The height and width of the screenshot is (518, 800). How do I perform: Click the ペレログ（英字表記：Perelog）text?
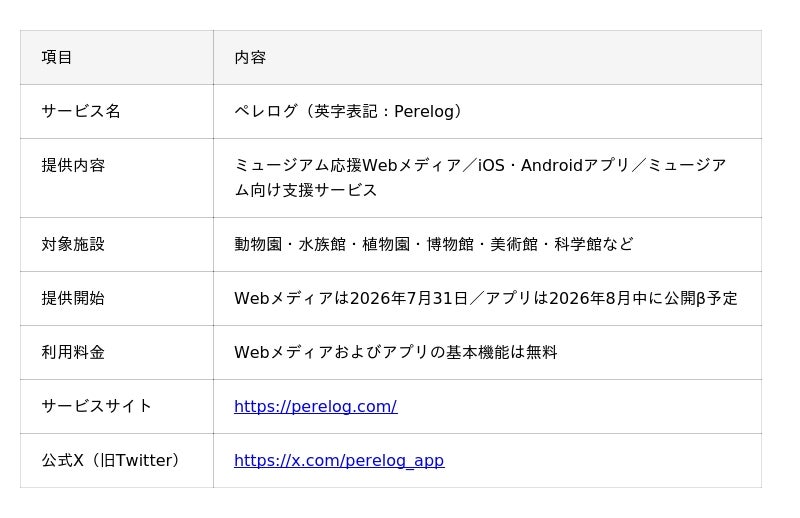(348, 111)
